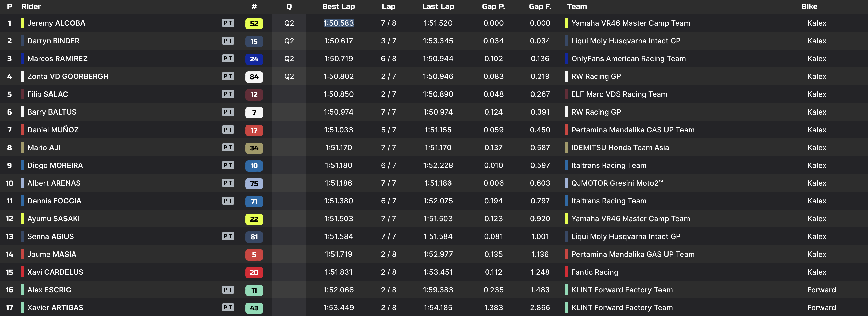Click the number 10 badge for Diogo Moreira
Screen dimensions: 868x316
coord(254,166)
